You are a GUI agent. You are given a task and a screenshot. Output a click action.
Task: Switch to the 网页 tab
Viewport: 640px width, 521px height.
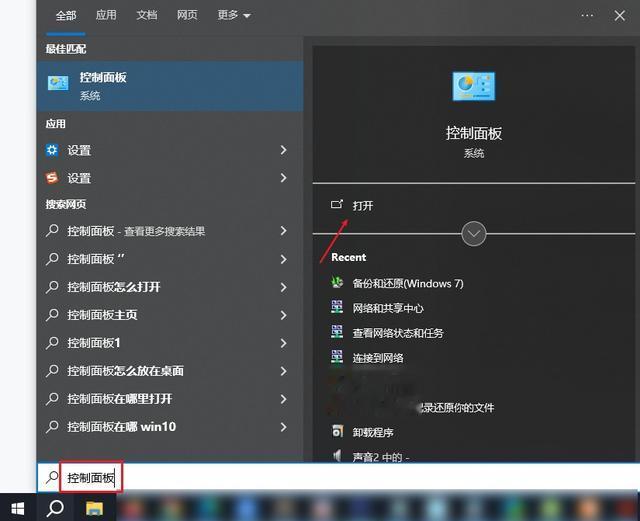click(x=187, y=16)
